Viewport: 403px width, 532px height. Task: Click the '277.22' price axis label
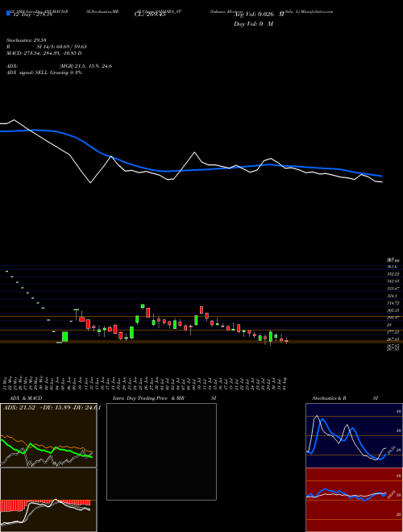pos(393,332)
